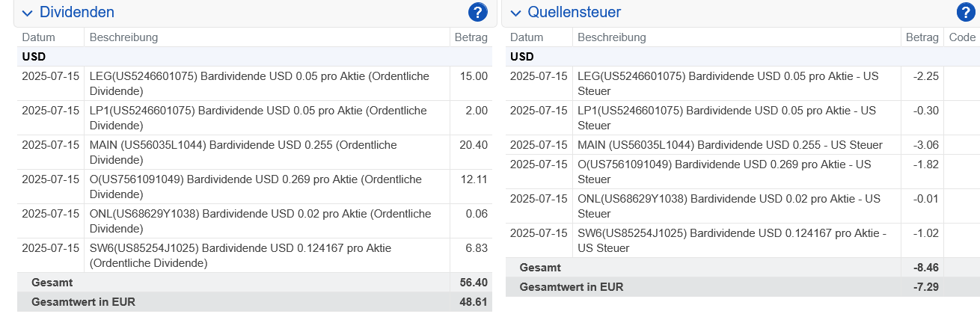The height and width of the screenshot is (314, 980).
Task: Click the Quellensteuer section title
Action: 574,12
